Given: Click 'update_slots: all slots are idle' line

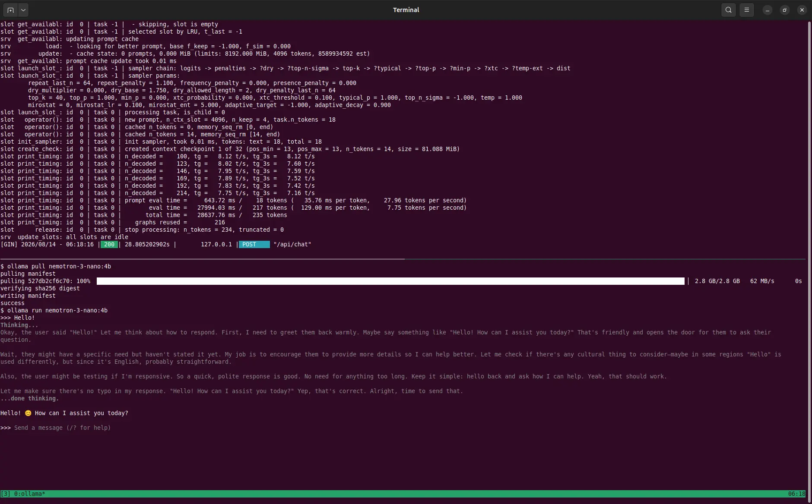Looking at the screenshot, I should (64, 237).
